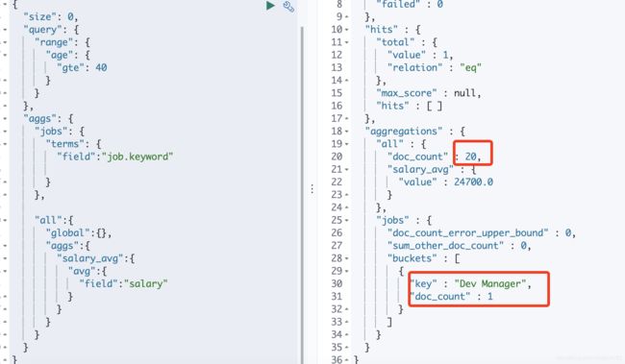Viewport: 625px width, 364px height.
Task: Click the fold marker at line 14
Action: point(347,81)
